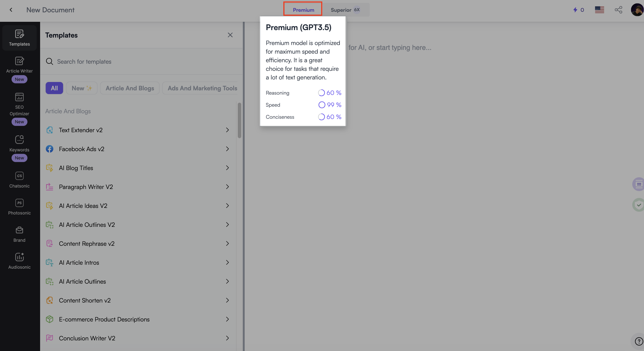This screenshot has width=644, height=351.
Task: Switch to Superior 6X model tab
Action: coord(345,9)
